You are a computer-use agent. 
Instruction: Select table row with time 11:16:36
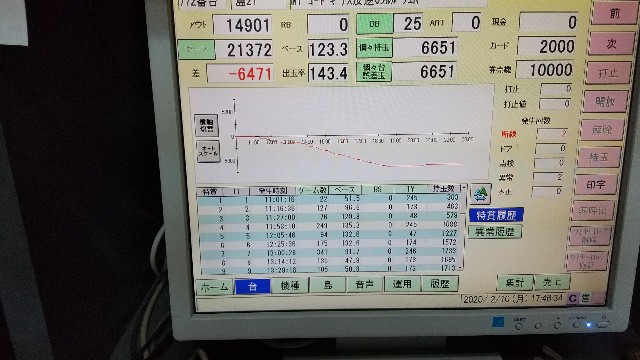point(329,208)
